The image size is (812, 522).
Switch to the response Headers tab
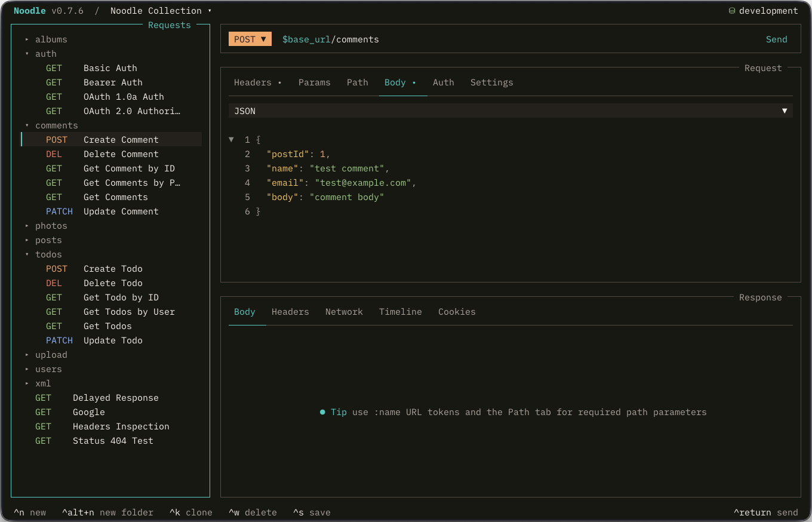pos(290,312)
